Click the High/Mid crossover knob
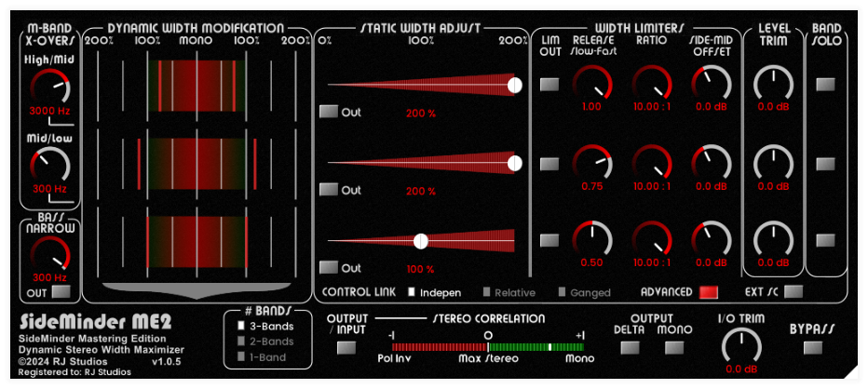 pyautogui.click(x=50, y=87)
